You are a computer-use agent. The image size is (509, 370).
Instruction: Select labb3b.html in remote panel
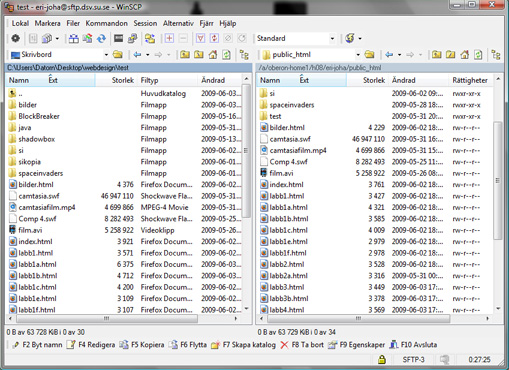point(289,298)
